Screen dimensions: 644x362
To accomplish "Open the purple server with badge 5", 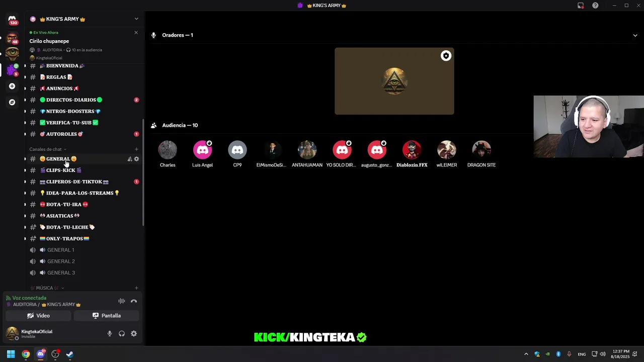I will click(12, 69).
